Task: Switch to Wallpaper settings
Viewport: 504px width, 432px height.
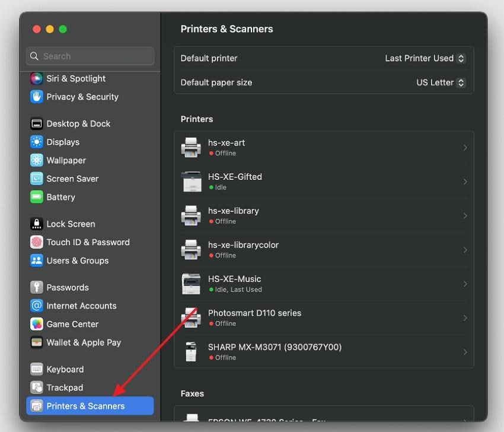Action: (x=90, y=160)
